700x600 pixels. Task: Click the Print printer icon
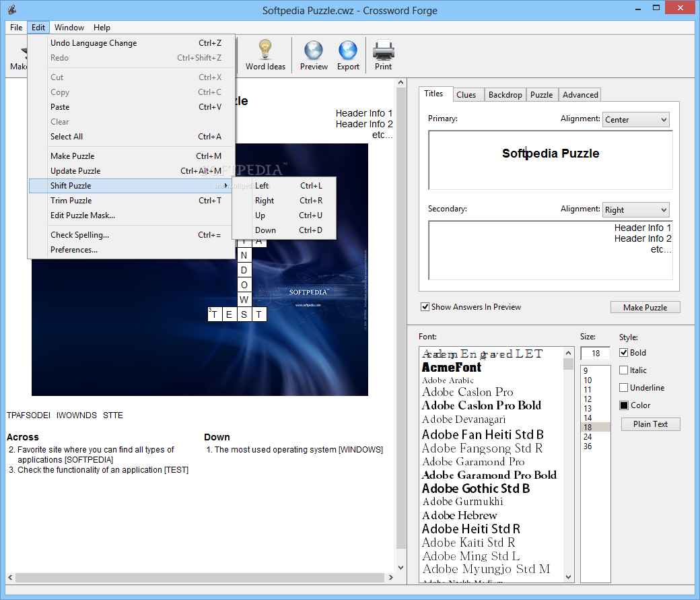(x=383, y=50)
